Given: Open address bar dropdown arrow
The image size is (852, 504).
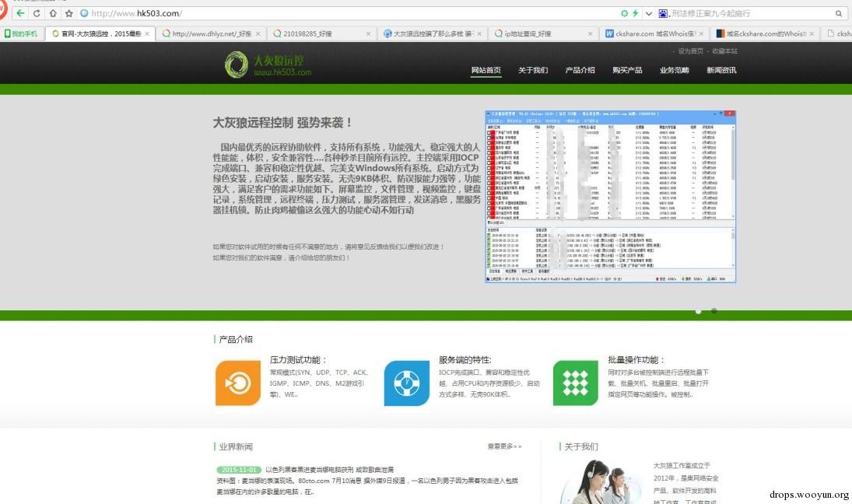Looking at the screenshot, I should click(648, 13).
